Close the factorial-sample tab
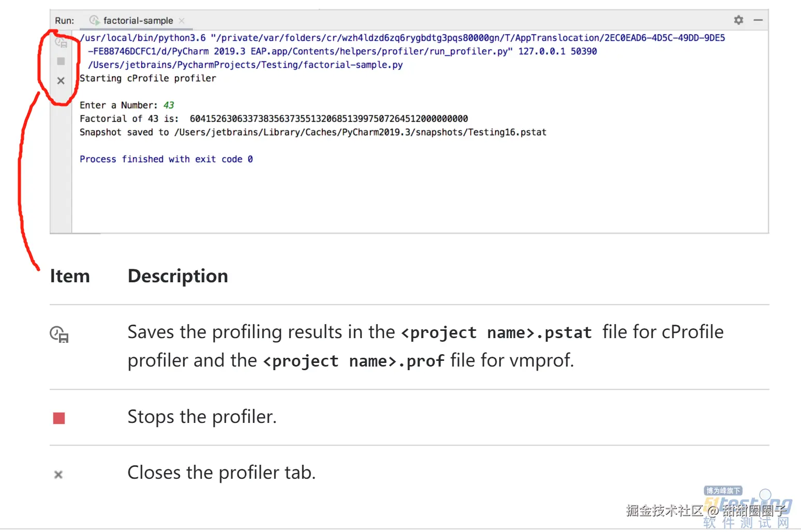 click(x=182, y=21)
